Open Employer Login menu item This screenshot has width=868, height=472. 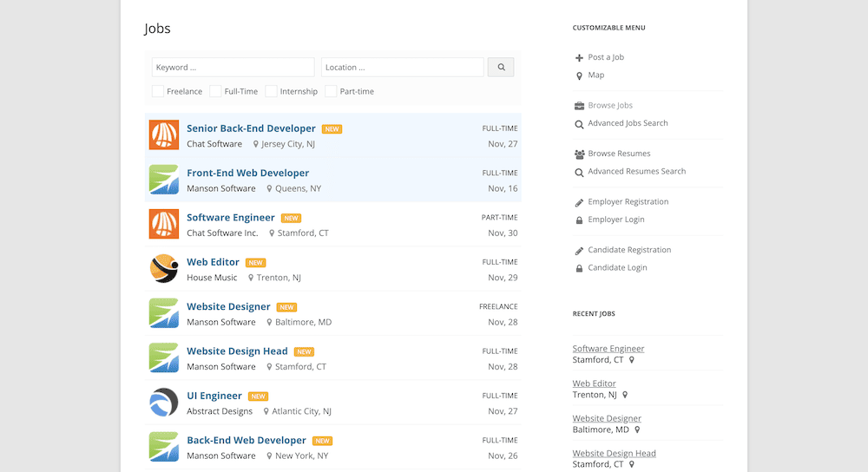tap(616, 220)
